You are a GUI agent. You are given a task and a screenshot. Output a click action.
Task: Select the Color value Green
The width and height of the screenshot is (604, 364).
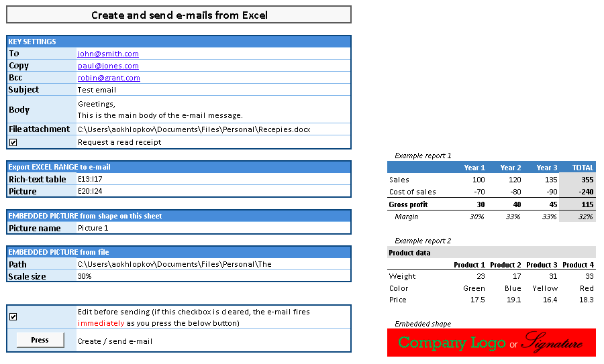coord(474,288)
